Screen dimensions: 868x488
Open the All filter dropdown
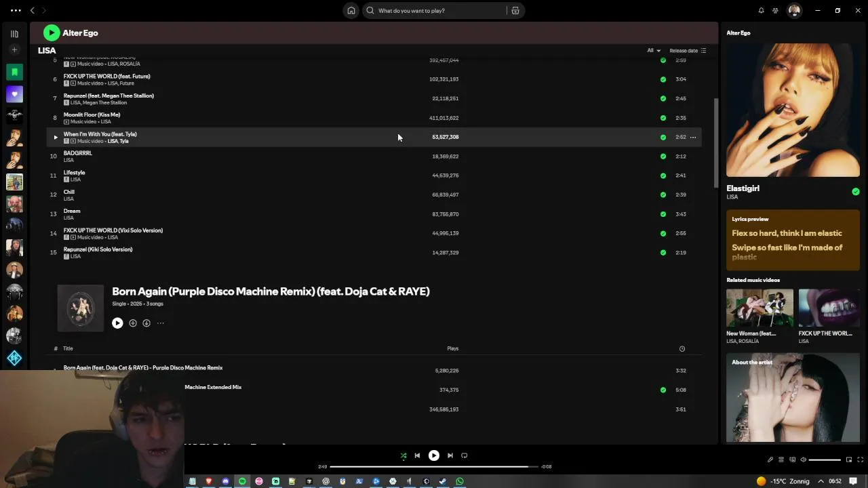click(654, 50)
